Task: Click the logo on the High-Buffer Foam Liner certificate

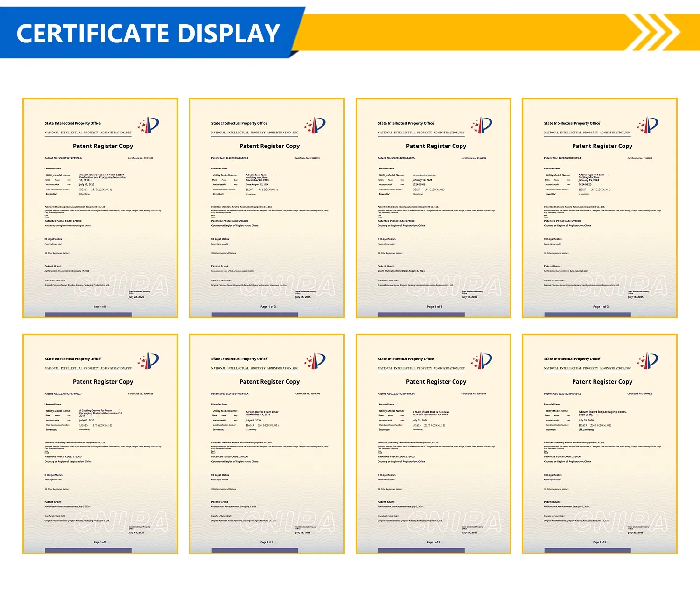Action: coord(315,361)
